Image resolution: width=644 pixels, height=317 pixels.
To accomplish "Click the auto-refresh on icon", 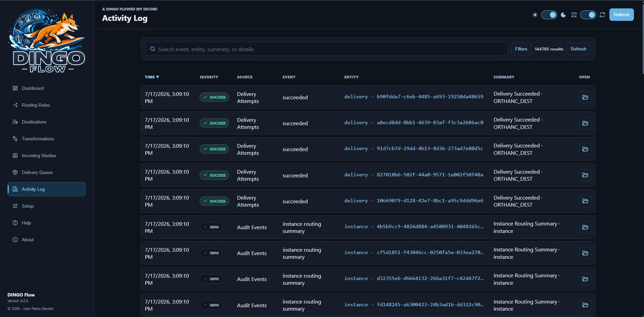I will coord(602,15).
